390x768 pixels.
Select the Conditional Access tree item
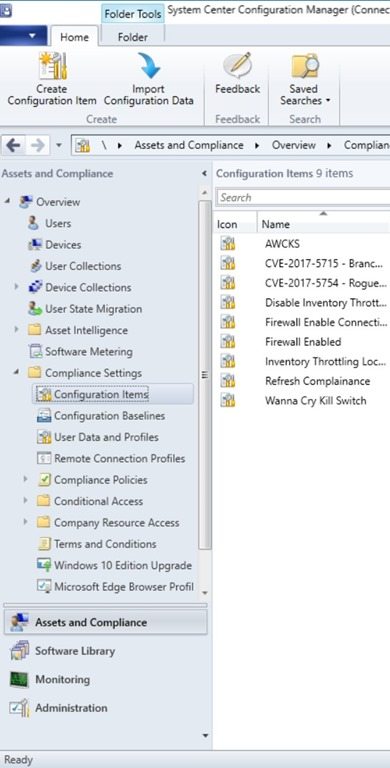point(98,501)
